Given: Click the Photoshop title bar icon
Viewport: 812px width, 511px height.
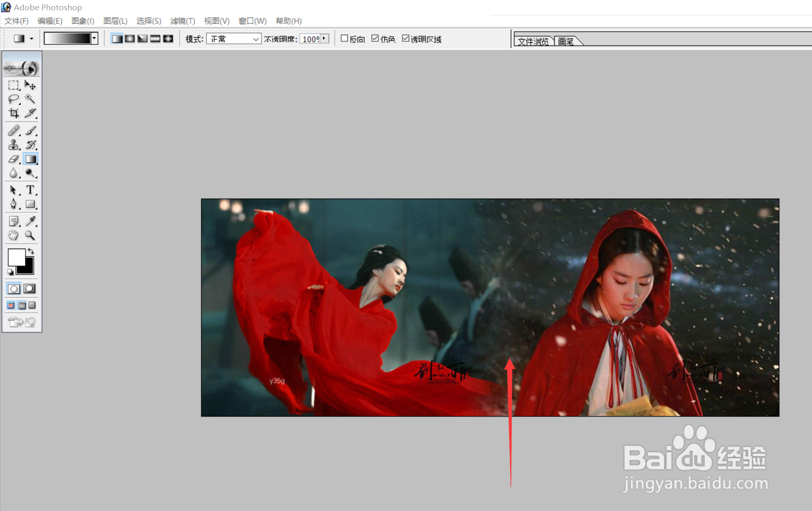Looking at the screenshot, I should [x=6, y=7].
